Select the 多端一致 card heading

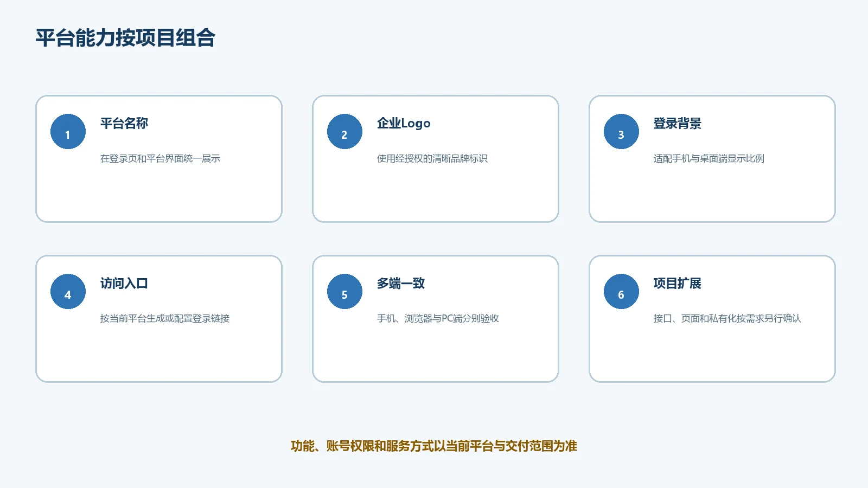(x=401, y=283)
